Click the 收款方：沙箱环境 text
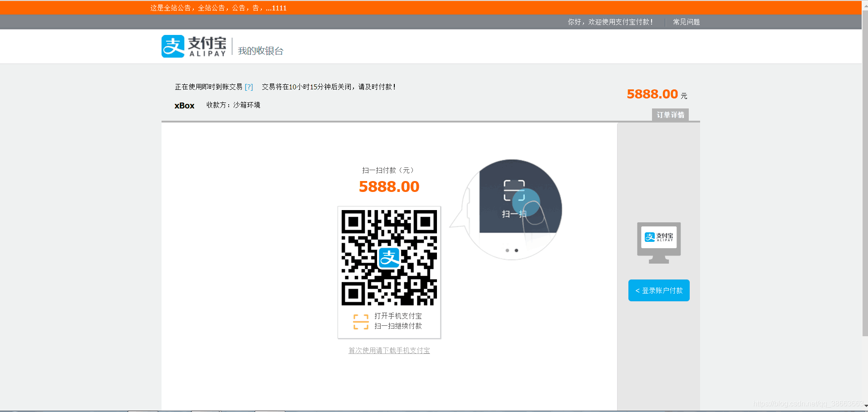 [233, 105]
